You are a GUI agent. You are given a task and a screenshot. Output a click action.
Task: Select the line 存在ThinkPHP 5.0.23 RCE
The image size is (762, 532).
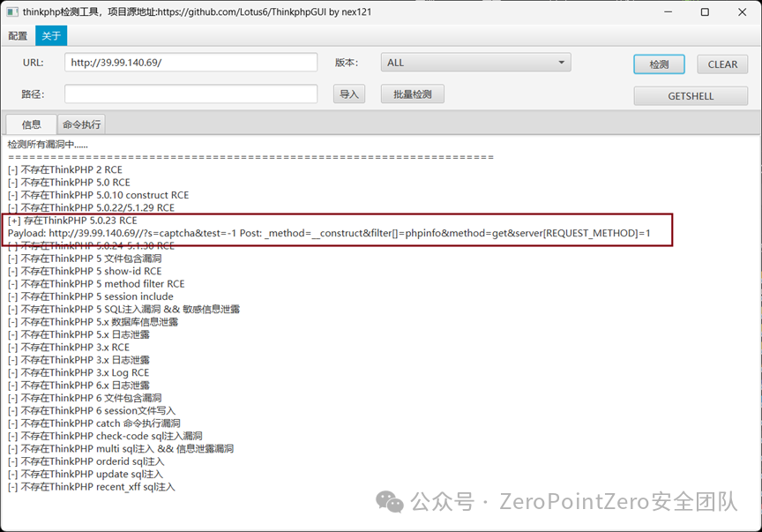[x=72, y=221]
